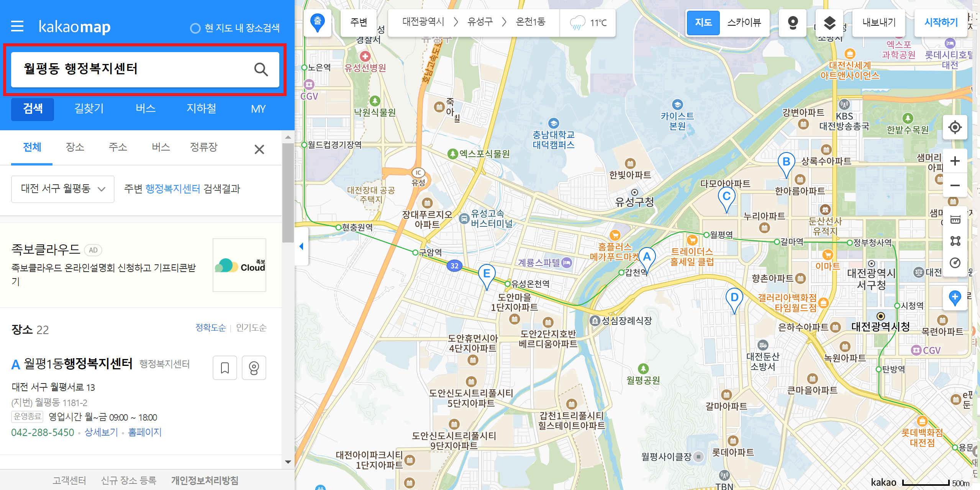Select the distance ruler tool
The image size is (980, 490).
click(955, 220)
